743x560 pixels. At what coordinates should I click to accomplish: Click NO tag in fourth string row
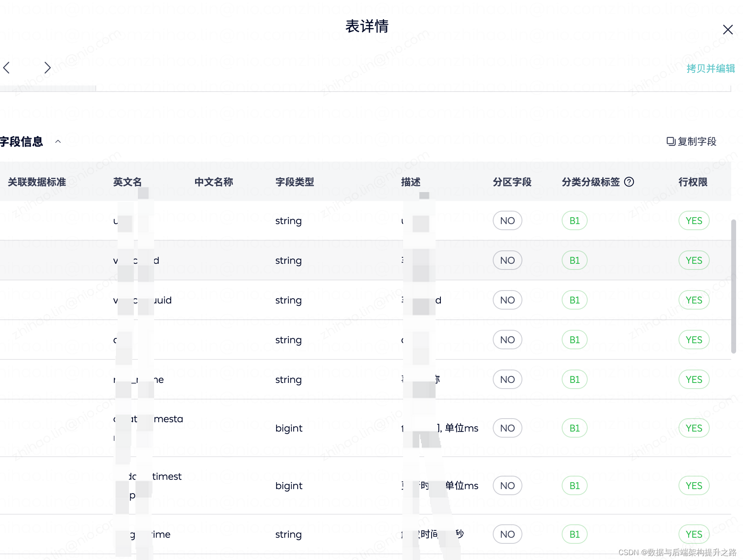pos(507,340)
